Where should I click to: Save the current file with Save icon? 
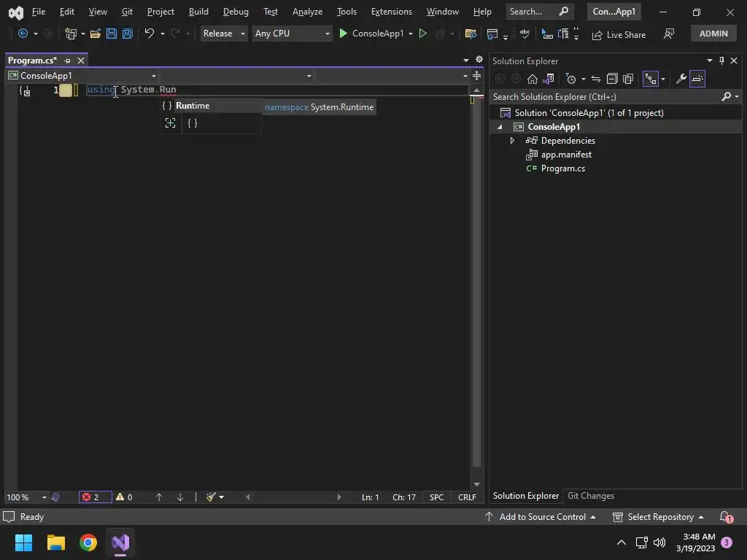pos(112,34)
